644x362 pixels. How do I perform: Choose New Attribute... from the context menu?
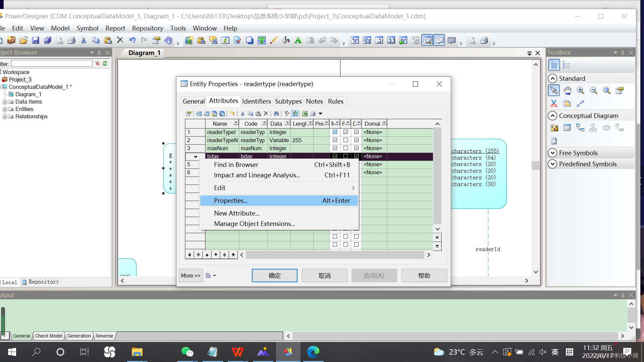pos(279,213)
